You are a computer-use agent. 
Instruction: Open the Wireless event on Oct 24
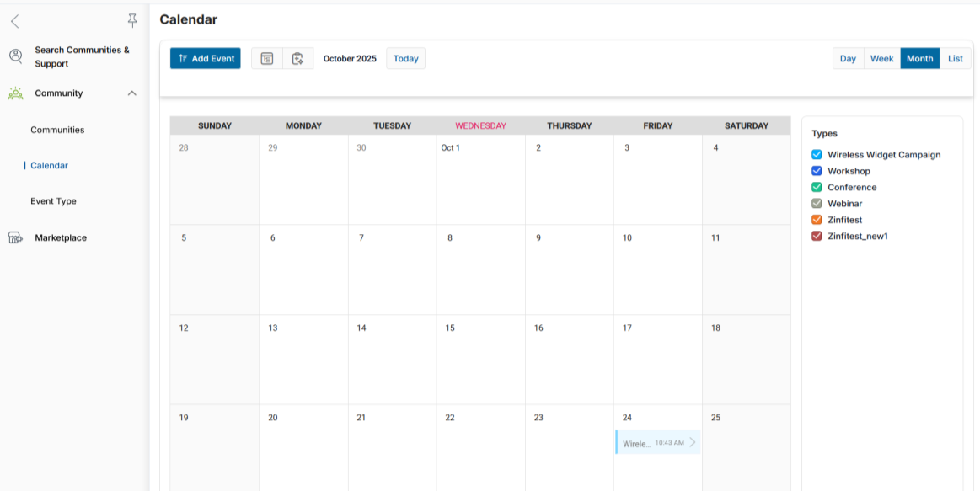657,442
